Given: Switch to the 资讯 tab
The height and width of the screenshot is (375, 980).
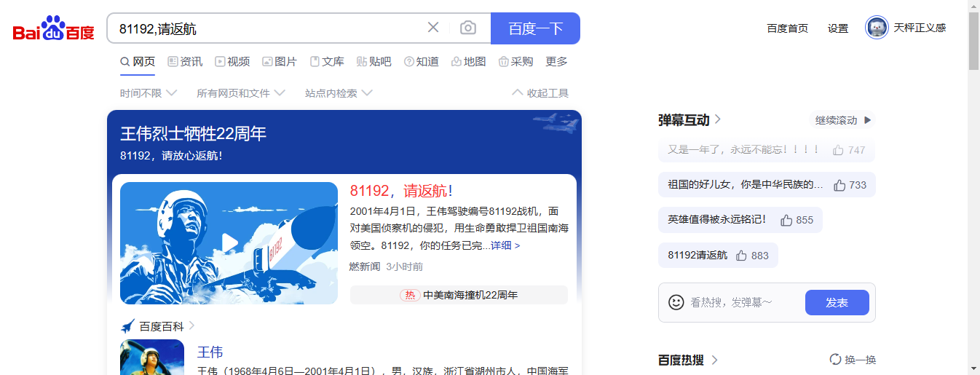Looking at the screenshot, I should 185,62.
